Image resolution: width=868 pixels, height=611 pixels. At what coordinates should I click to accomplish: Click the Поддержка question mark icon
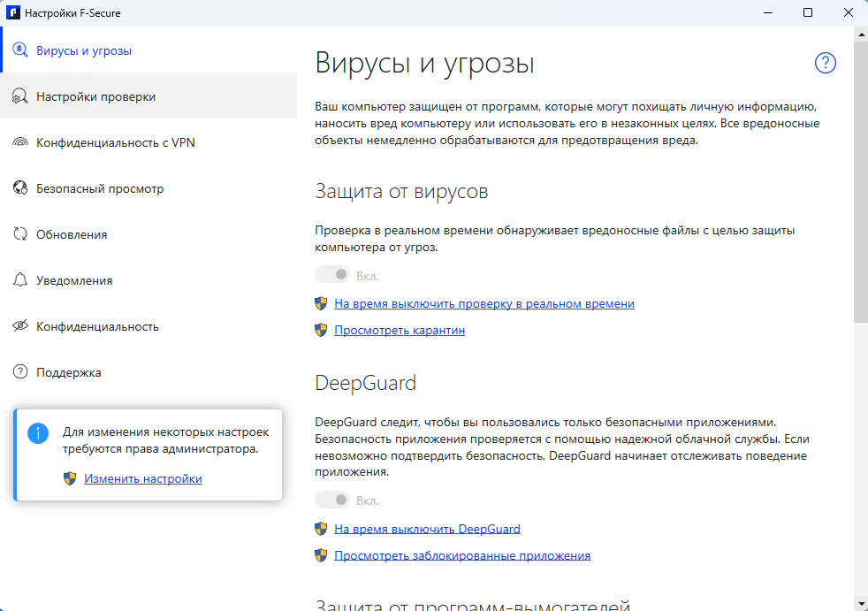click(x=20, y=371)
